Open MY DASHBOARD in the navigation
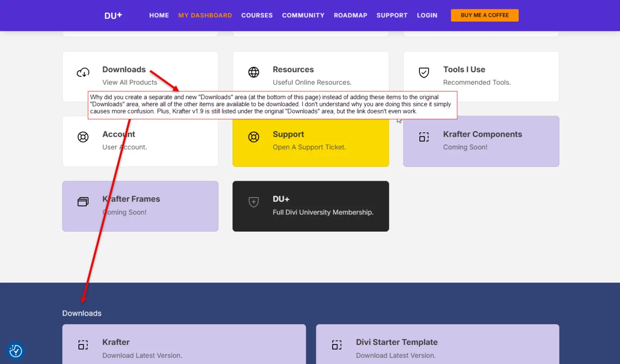Viewport: 620px width, 364px height. pos(205,15)
